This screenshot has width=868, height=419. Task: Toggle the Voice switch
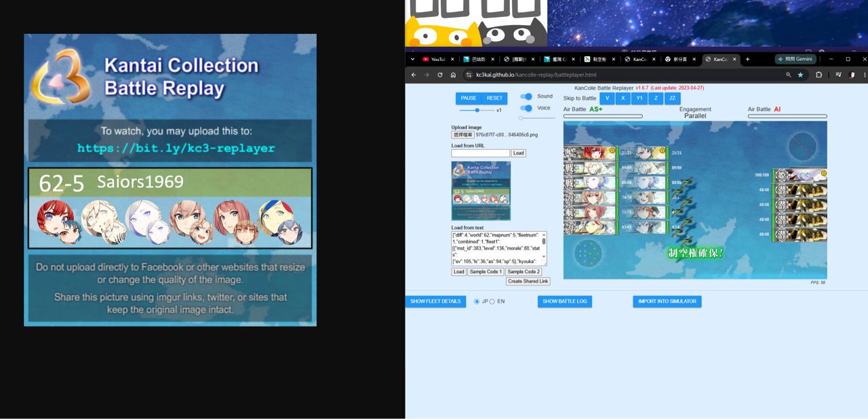(526, 108)
